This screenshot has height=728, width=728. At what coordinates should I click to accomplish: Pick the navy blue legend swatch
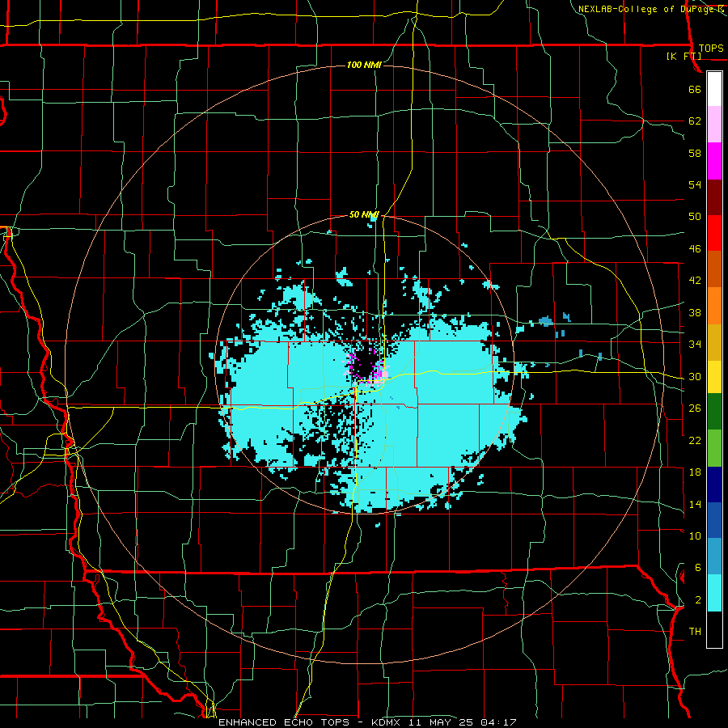point(714,485)
